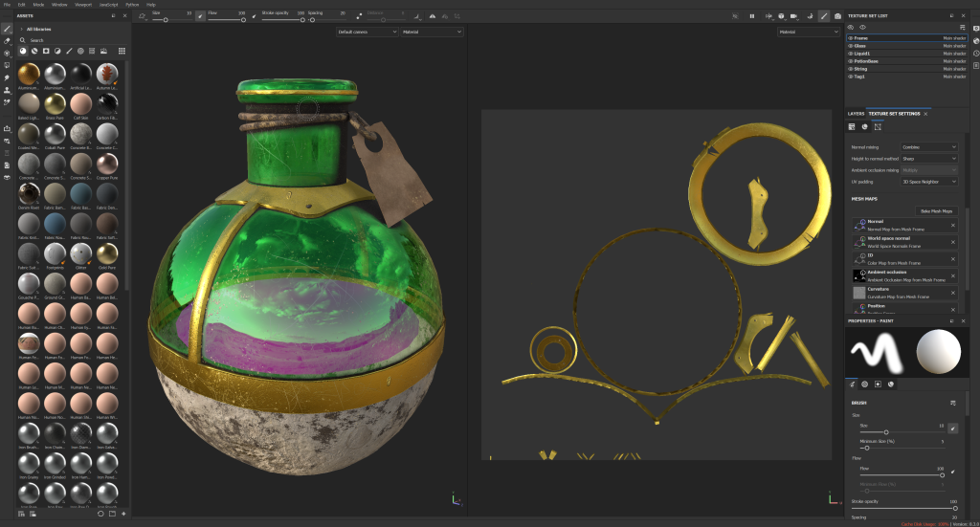Toggle visibility of PotionBase texture set
The image size is (980, 527).
(851, 60)
